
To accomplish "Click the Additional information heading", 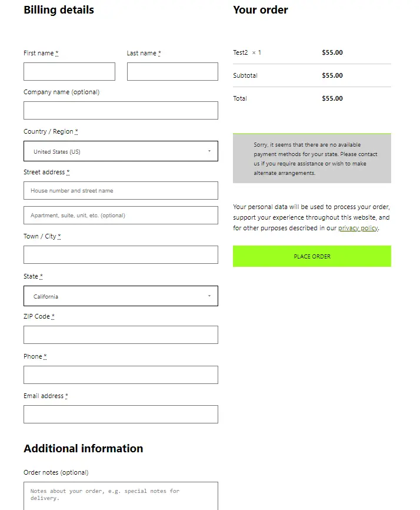I will (83, 448).
